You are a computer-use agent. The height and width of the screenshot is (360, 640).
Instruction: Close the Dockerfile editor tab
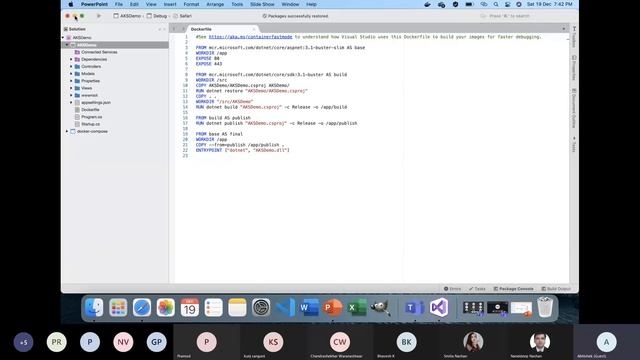coord(253,29)
